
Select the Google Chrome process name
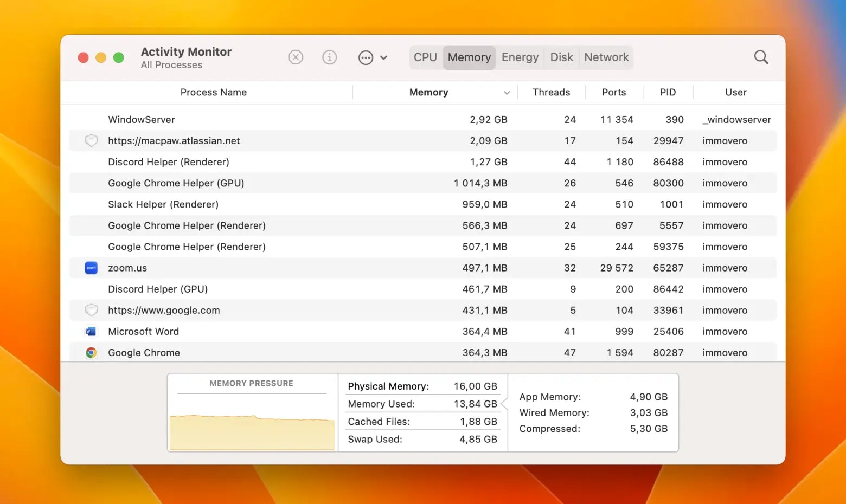(x=144, y=353)
